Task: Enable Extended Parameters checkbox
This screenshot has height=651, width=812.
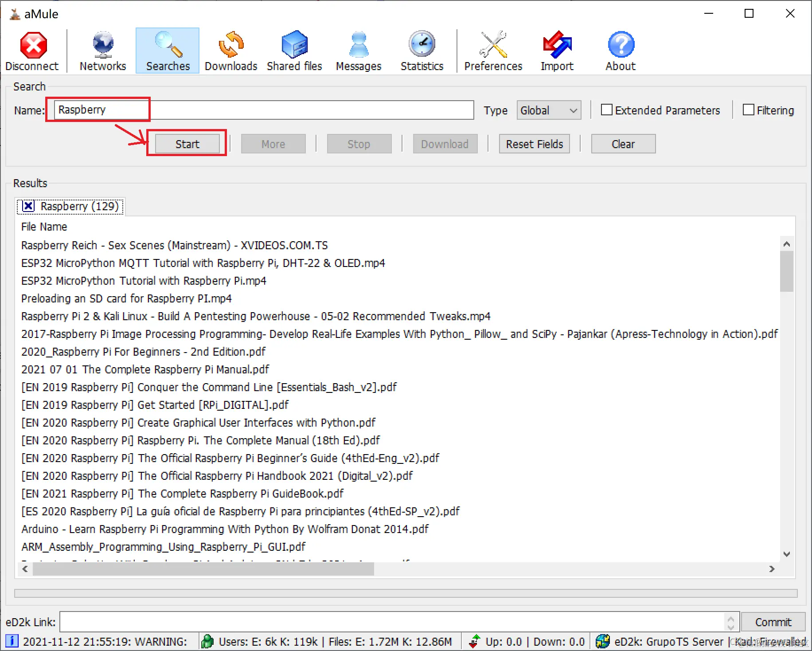Action: click(x=606, y=110)
